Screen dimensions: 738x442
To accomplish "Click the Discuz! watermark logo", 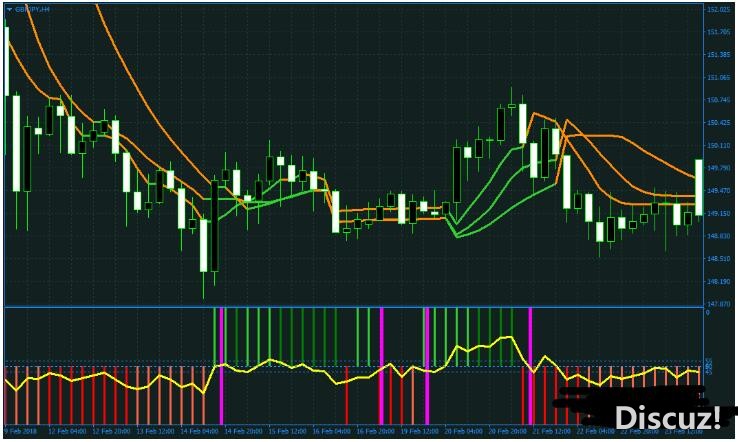I will coord(667,417).
